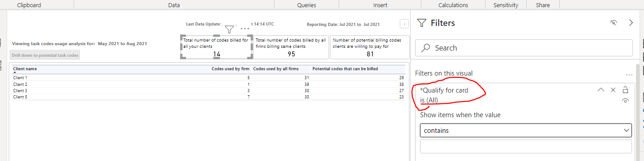Click the Reporting Date Jul 2021 to Jul 2021 text

tap(343, 24)
